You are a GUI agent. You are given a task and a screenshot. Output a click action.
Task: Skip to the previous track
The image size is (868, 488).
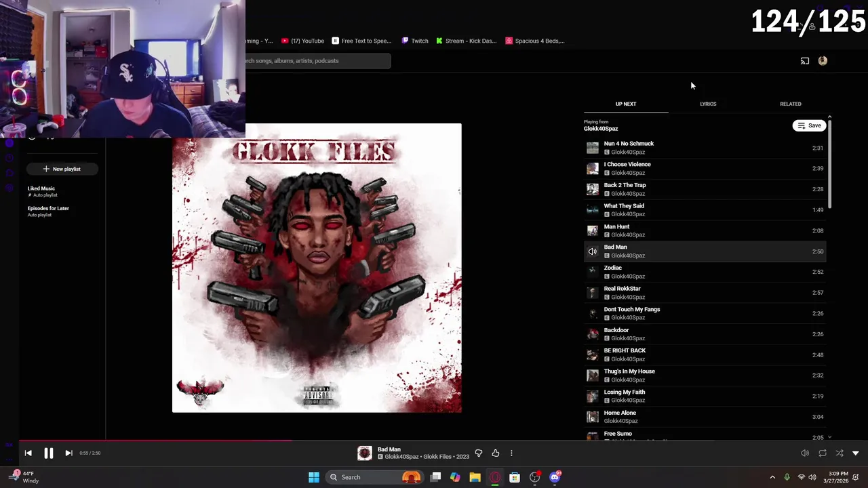pos(28,453)
